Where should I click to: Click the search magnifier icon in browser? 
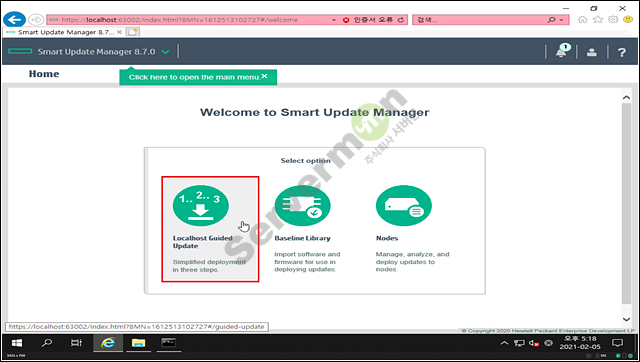click(x=551, y=20)
